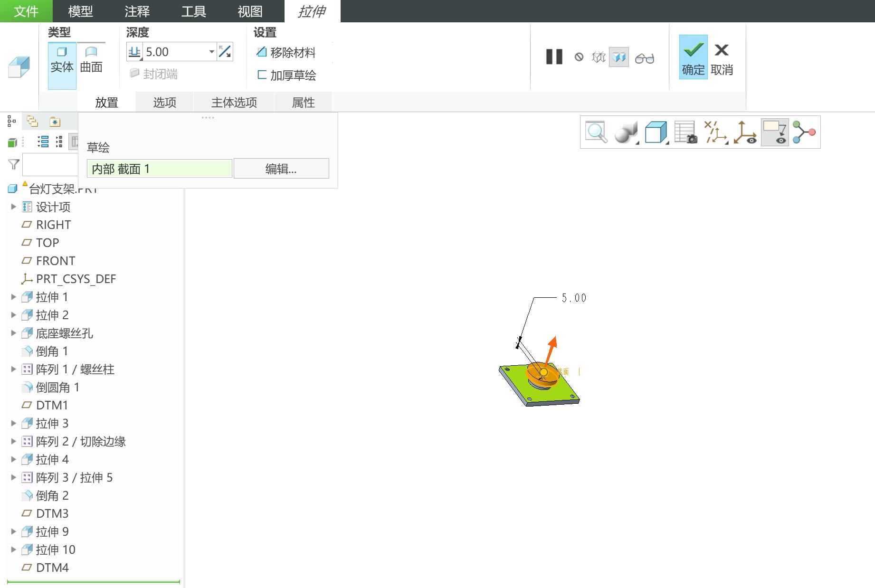Select 倒角 1 in model tree
This screenshot has height=588, width=875.
[45, 351]
